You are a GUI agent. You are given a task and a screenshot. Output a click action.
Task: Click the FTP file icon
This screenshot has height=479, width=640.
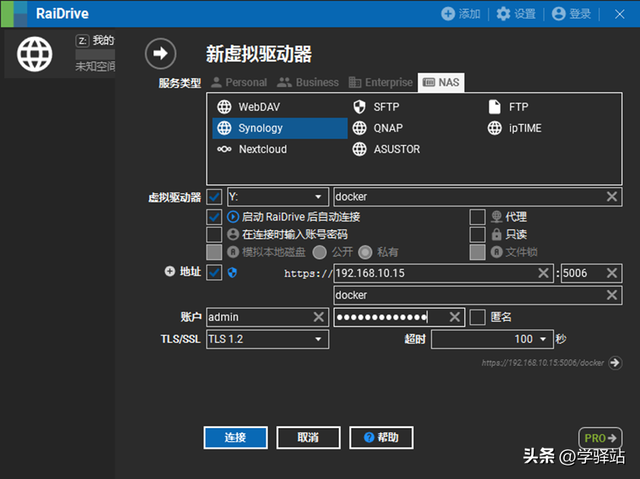pyautogui.click(x=494, y=107)
